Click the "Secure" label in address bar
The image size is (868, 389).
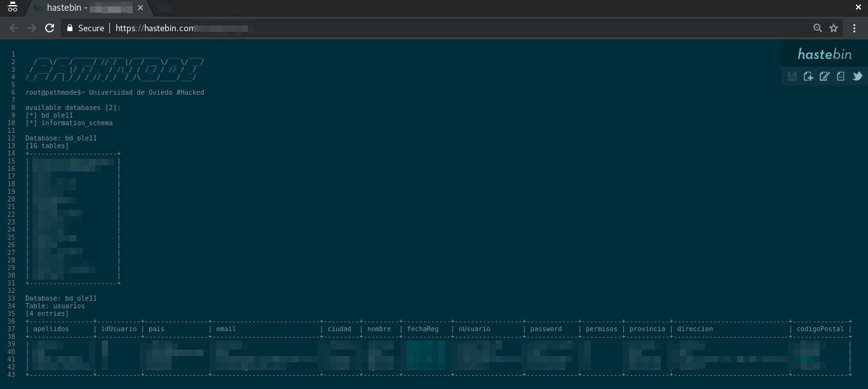click(91, 28)
